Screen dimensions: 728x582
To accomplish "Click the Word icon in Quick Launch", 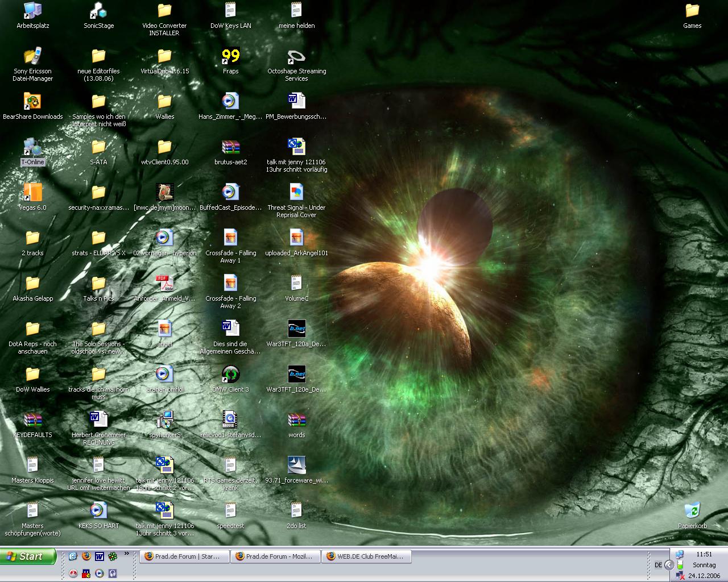I will [x=100, y=556].
